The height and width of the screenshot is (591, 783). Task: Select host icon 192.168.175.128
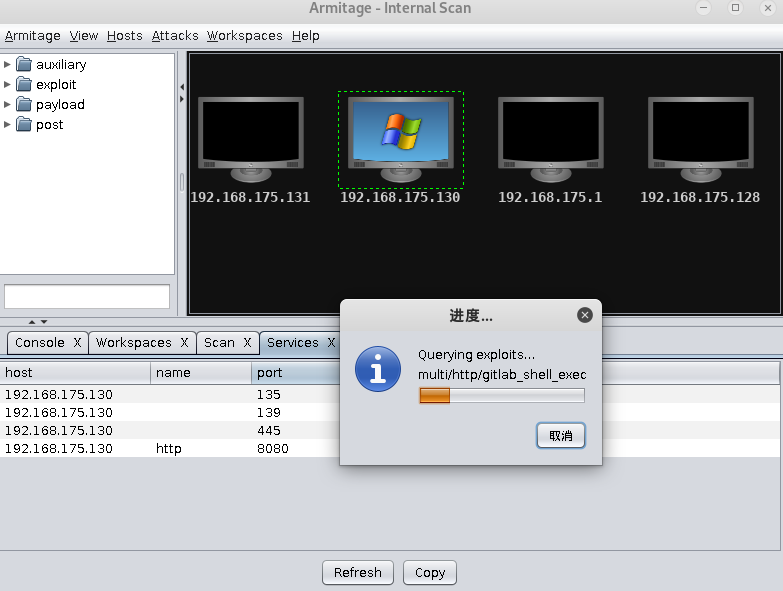(x=701, y=140)
